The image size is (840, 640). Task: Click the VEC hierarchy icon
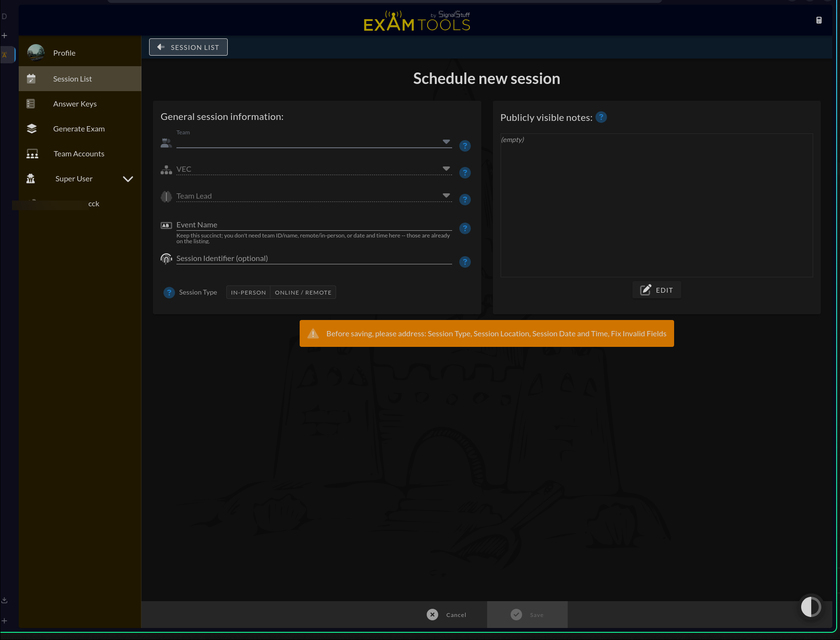pyautogui.click(x=166, y=170)
